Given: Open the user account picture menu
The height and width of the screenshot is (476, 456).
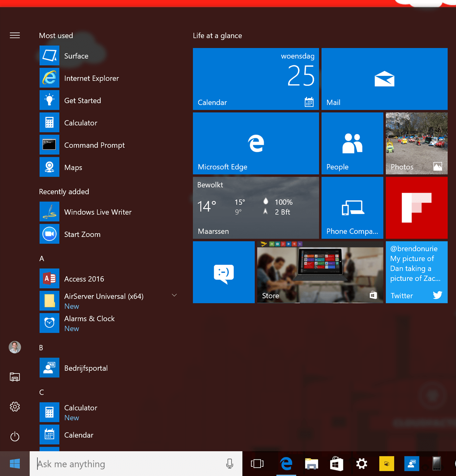Looking at the screenshot, I should tap(15, 347).
